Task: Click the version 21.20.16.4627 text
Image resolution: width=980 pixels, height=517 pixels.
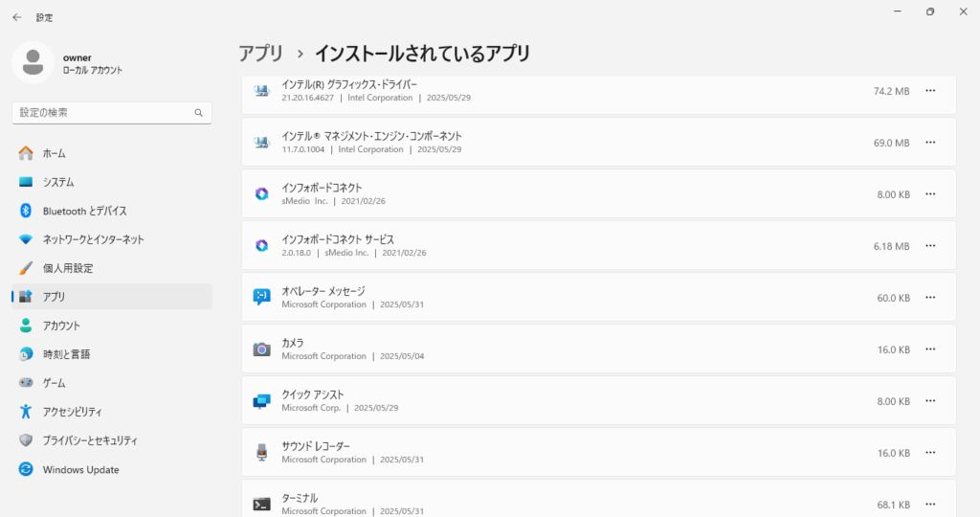Action: click(307, 99)
